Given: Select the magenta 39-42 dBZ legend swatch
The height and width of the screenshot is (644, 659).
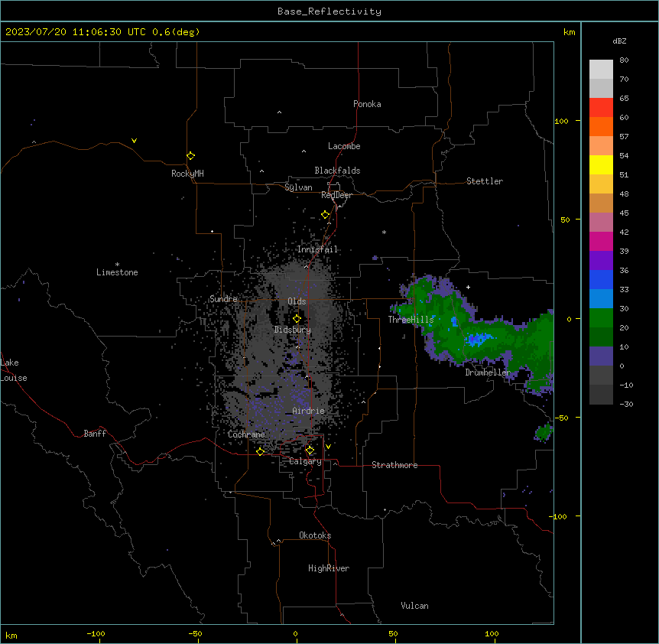Looking at the screenshot, I should click(x=601, y=241).
